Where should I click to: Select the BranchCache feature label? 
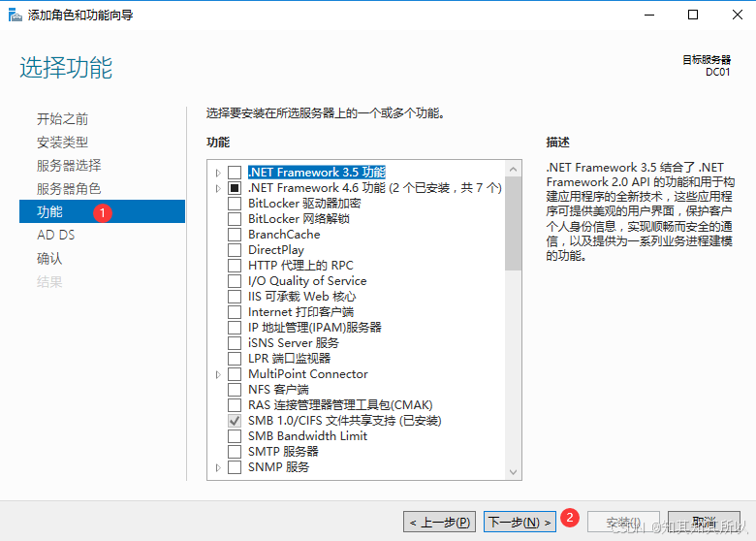[284, 235]
